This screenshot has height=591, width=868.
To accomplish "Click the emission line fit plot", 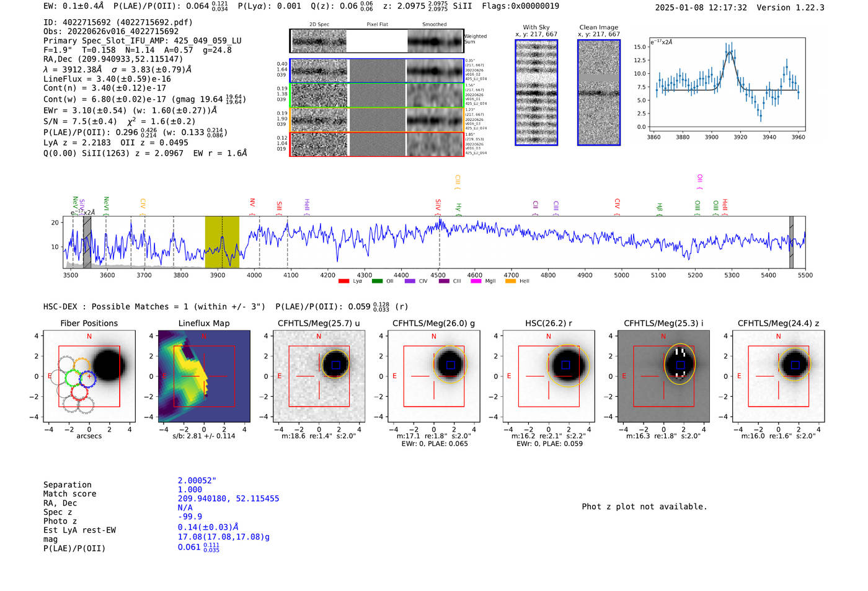I will pyautogui.click(x=726, y=84).
